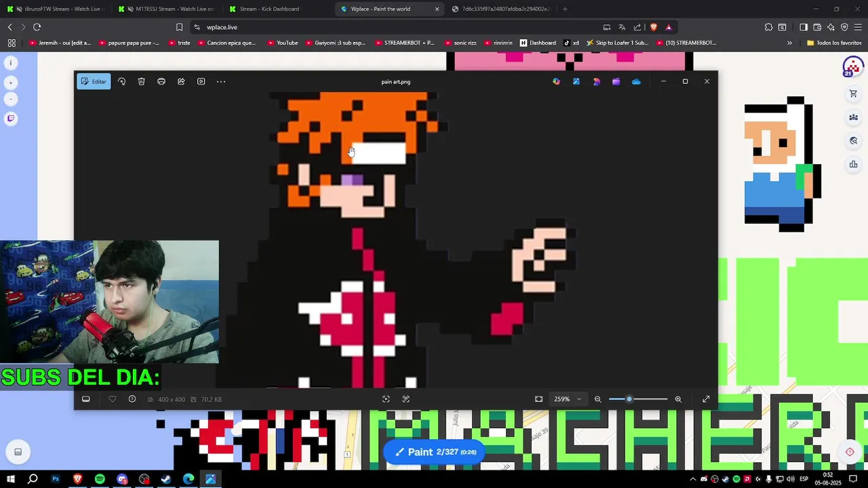Open Clipchamp purple icon in Photos header
The width and height of the screenshot is (868, 488).
616,81
